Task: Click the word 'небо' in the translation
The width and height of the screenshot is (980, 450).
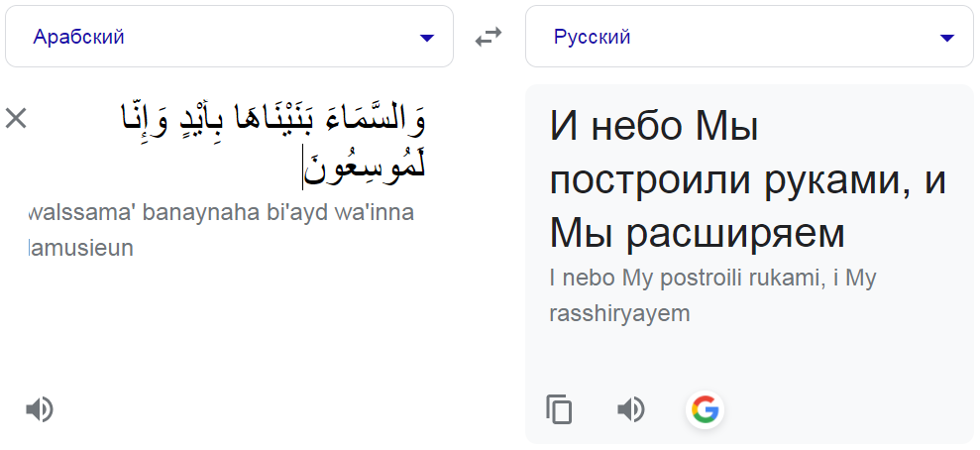Action: (x=640, y=128)
